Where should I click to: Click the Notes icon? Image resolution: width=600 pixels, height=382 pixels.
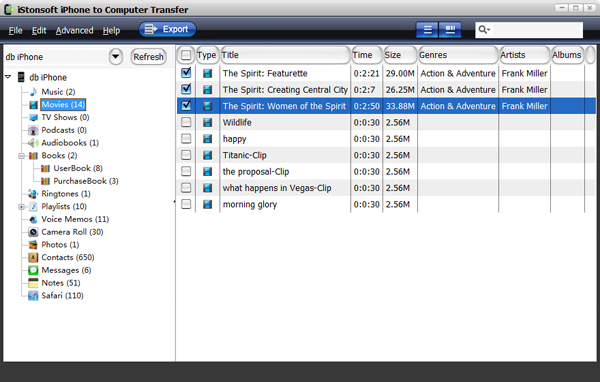[x=33, y=283]
